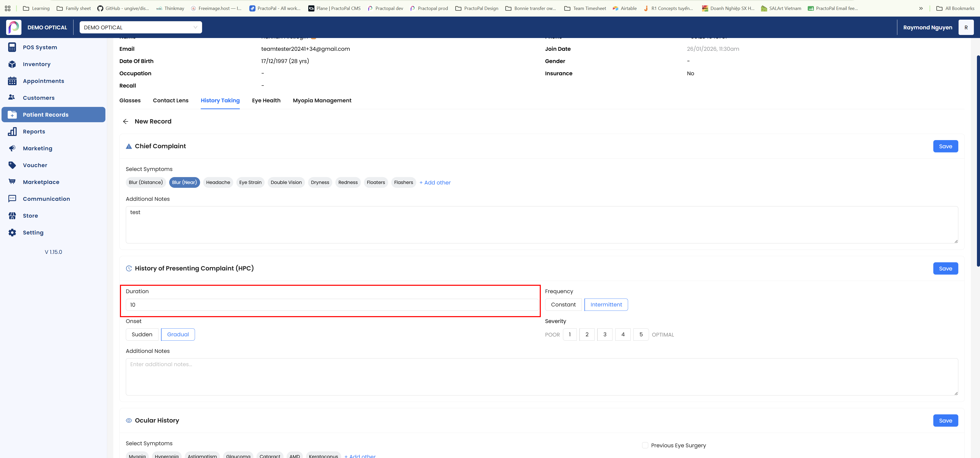Click the HPC Additional Notes textarea
Image resolution: width=980 pixels, height=458 pixels.
tap(542, 377)
